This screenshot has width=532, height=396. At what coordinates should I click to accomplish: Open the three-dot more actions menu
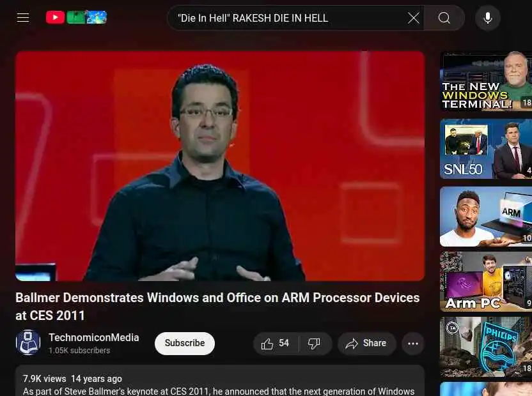[x=413, y=344]
